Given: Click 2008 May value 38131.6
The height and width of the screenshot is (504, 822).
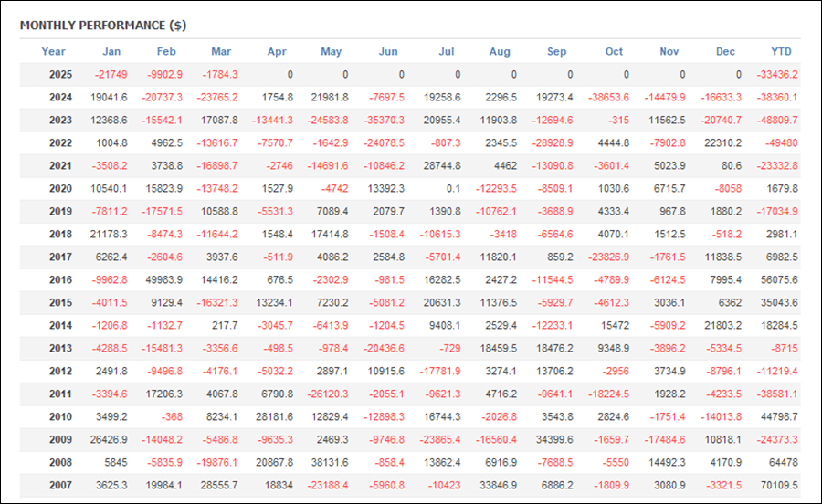Looking at the screenshot, I should pyautogui.click(x=330, y=462).
